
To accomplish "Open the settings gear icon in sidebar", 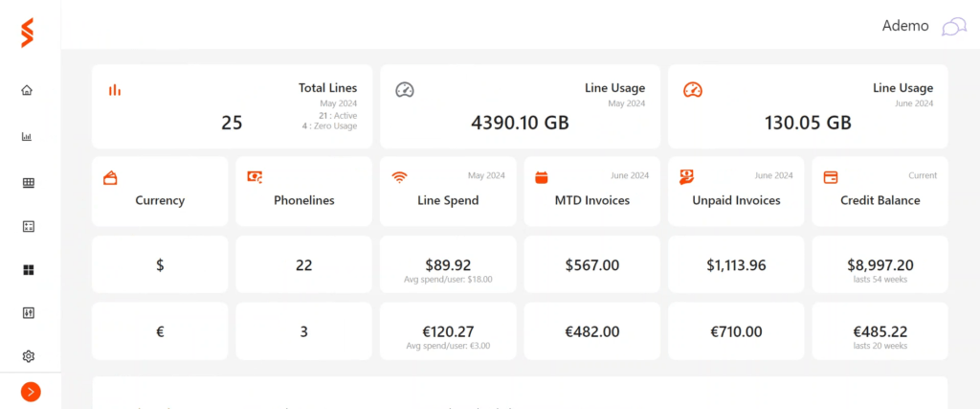I will [x=28, y=356].
